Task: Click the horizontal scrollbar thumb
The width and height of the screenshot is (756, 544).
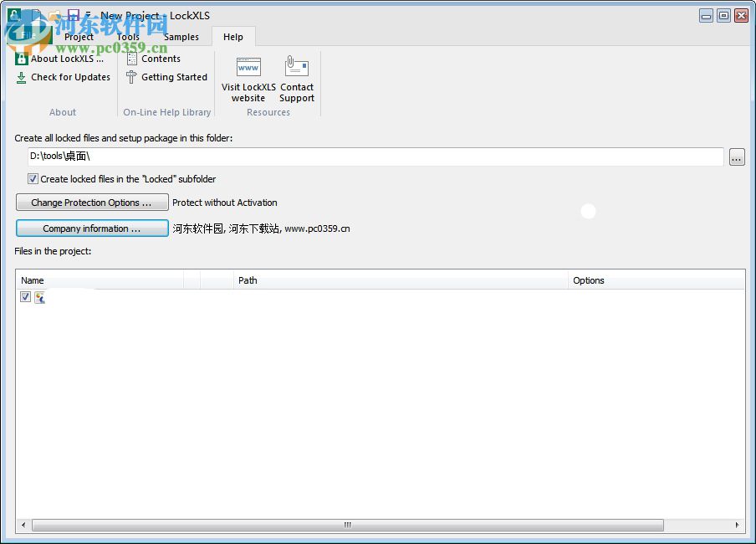Action: (x=348, y=525)
